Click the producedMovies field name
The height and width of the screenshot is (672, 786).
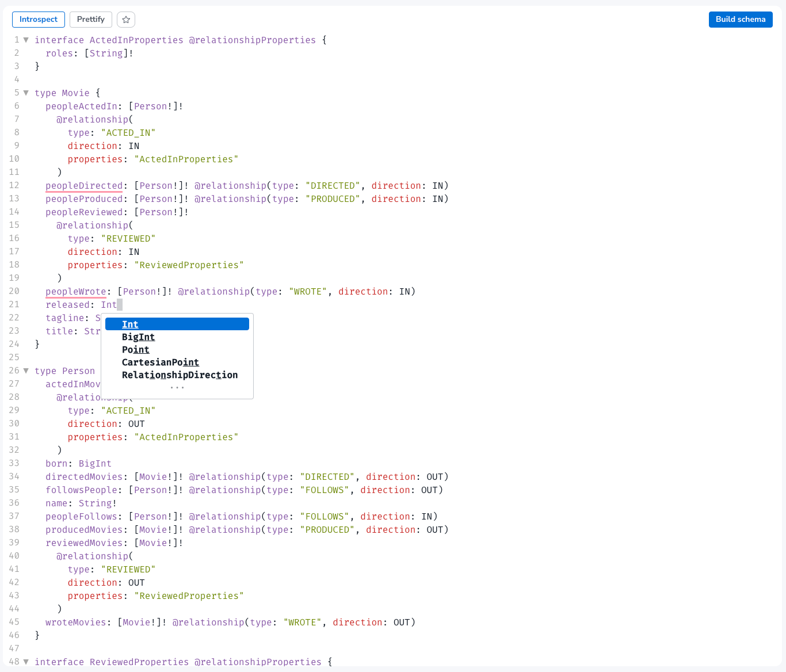coord(84,530)
